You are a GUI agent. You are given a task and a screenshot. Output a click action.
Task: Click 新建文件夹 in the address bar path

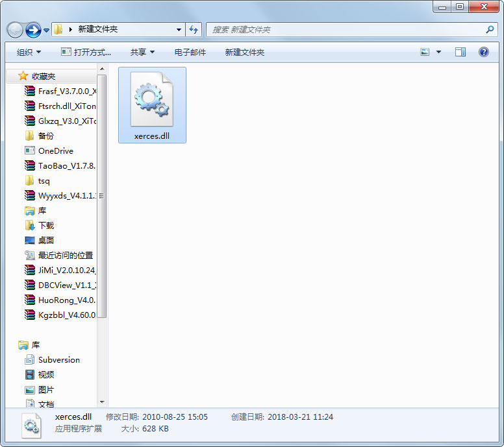(98, 29)
